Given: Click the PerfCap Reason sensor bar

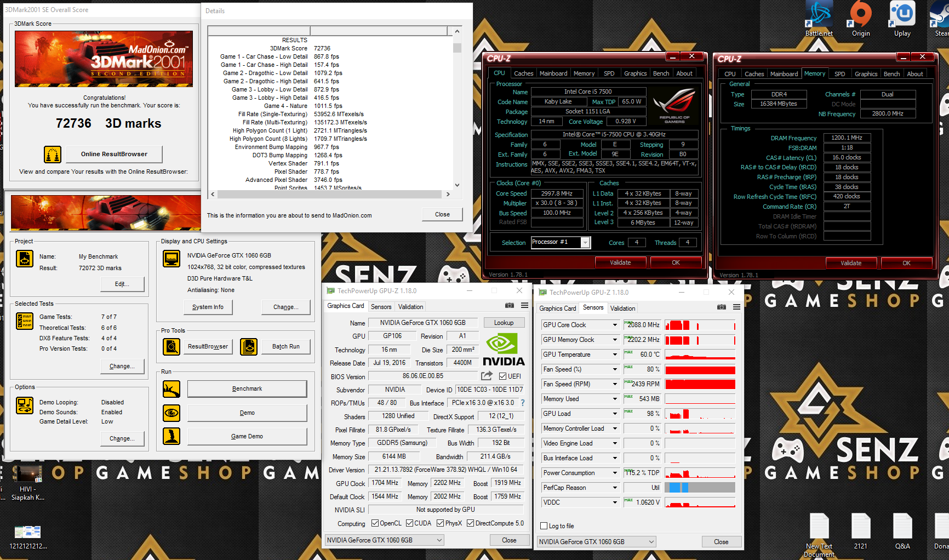Looking at the screenshot, I should pos(700,488).
